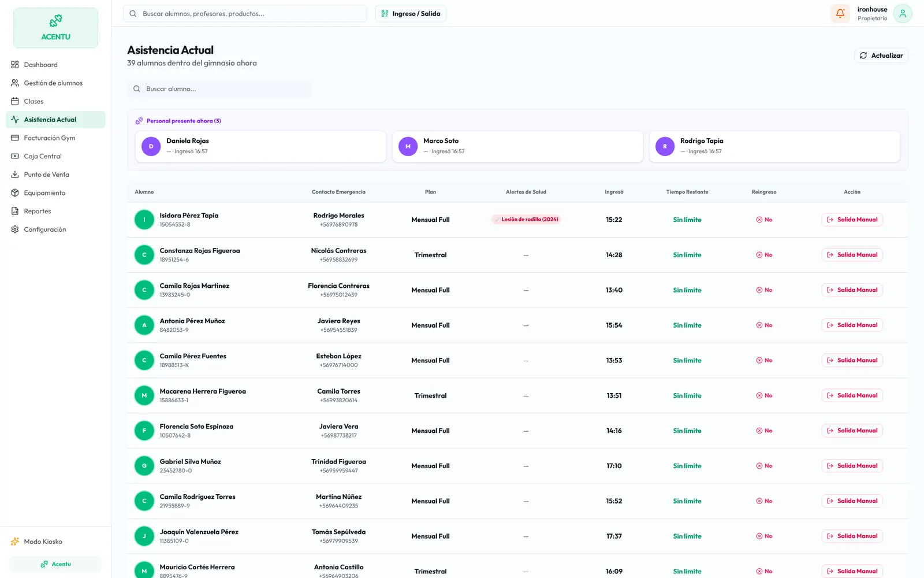Click the Equipamiento box icon
The image size is (924, 578).
click(x=15, y=193)
